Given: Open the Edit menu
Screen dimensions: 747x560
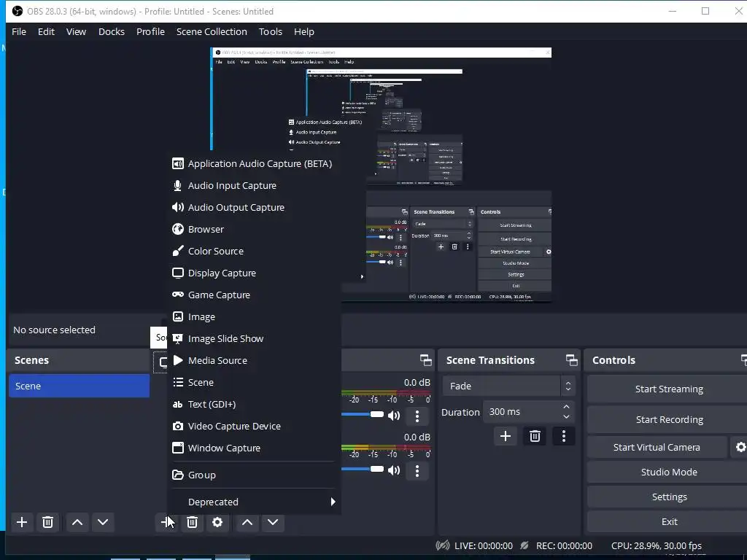Looking at the screenshot, I should 46,32.
